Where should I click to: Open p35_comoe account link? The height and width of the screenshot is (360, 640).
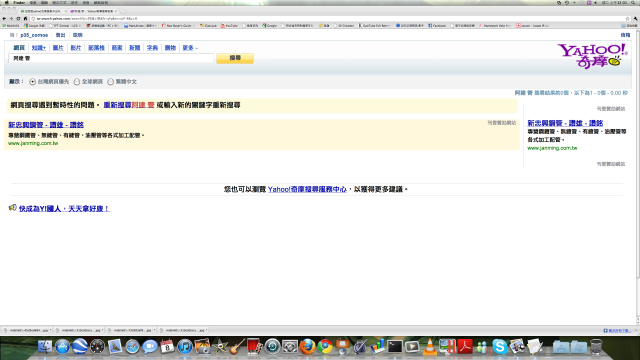pyautogui.click(x=34, y=35)
